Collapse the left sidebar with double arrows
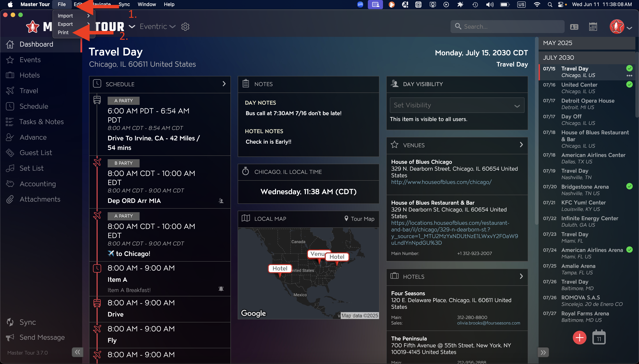 (77, 352)
